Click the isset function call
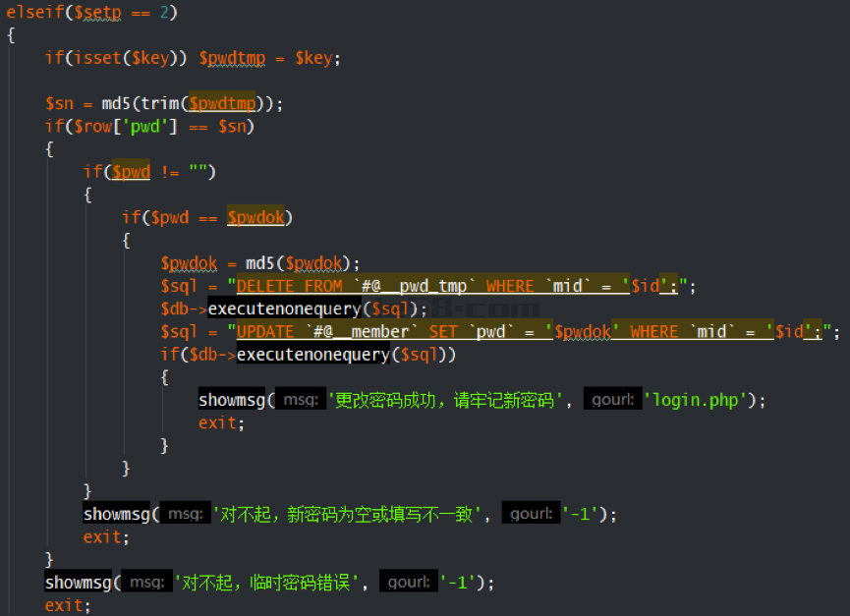 click(92, 58)
